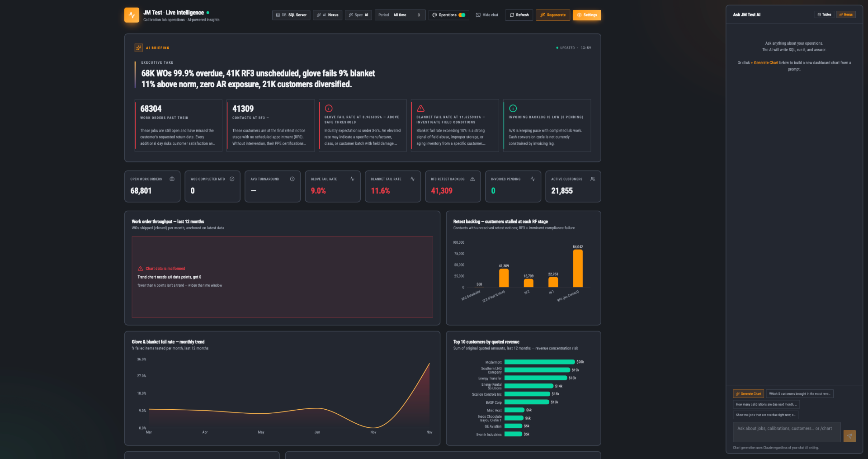Screen dimensions: 868x459
Task: Click the checkmark icon on WOs Completed MTD tile
Action: pos(232,179)
